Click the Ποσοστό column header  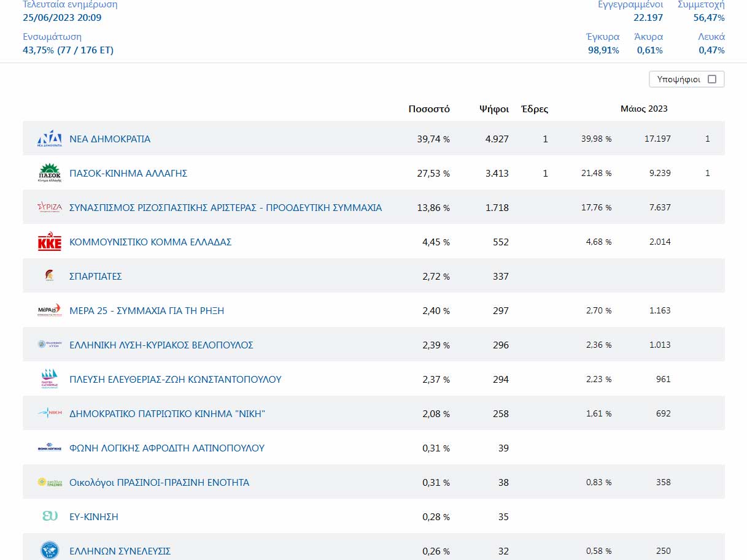pos(429,109)
